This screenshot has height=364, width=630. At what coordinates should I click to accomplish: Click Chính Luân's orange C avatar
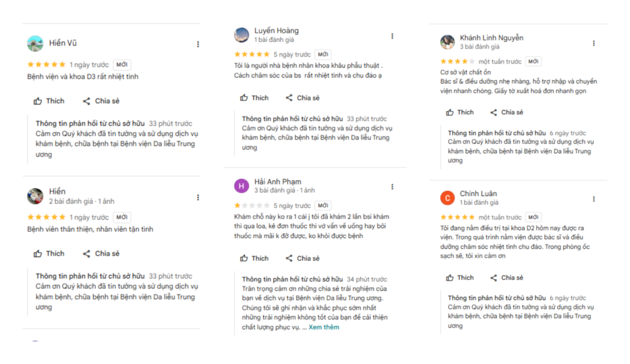point(448,198)
